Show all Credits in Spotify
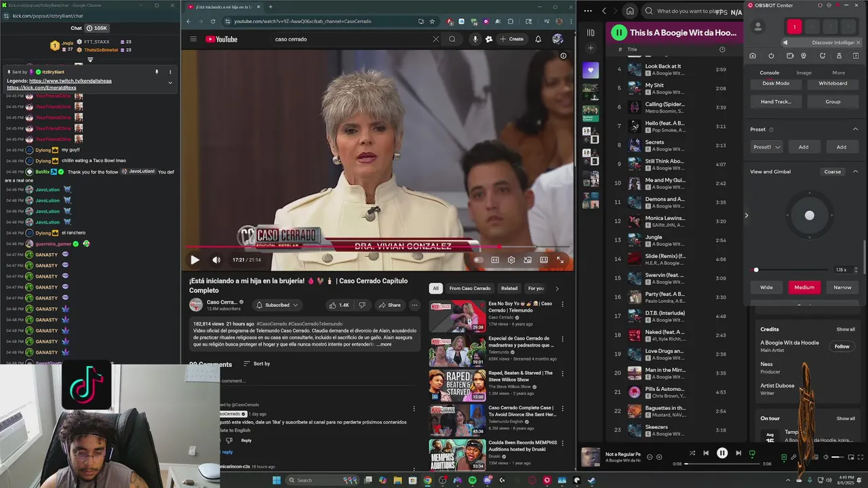 (x=846, y=329)
